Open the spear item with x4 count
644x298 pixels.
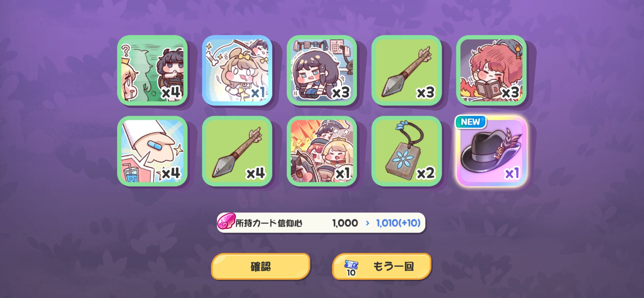point(237,151)
